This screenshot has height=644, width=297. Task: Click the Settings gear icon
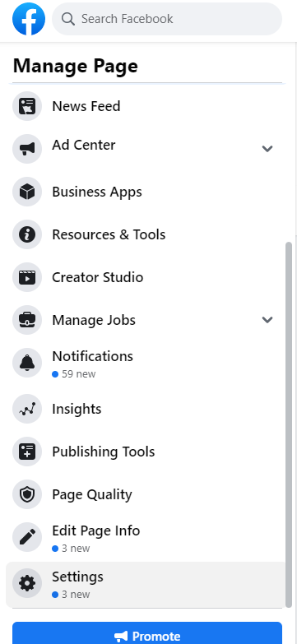(x=27, y=583)
